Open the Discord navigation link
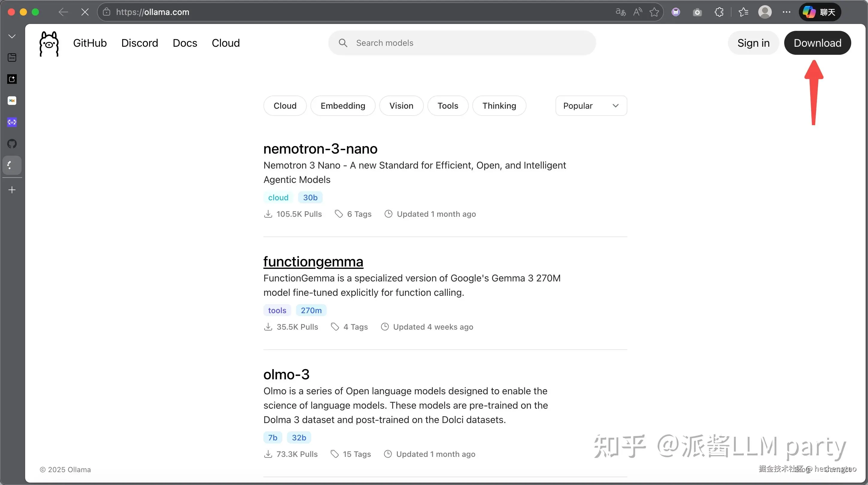868x485 pixels. (139, 43)
